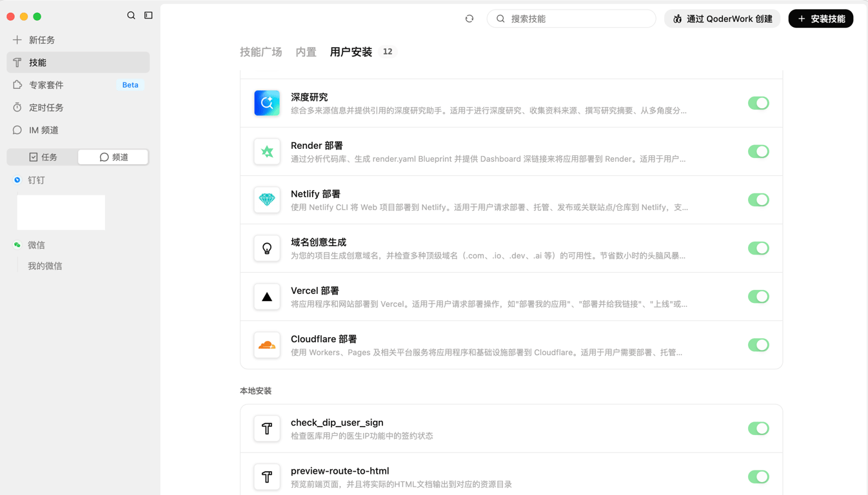This screenshot has height=495, width=868.
Task: Open the preview-route-to-html skill icon
Action: point(267,477)
